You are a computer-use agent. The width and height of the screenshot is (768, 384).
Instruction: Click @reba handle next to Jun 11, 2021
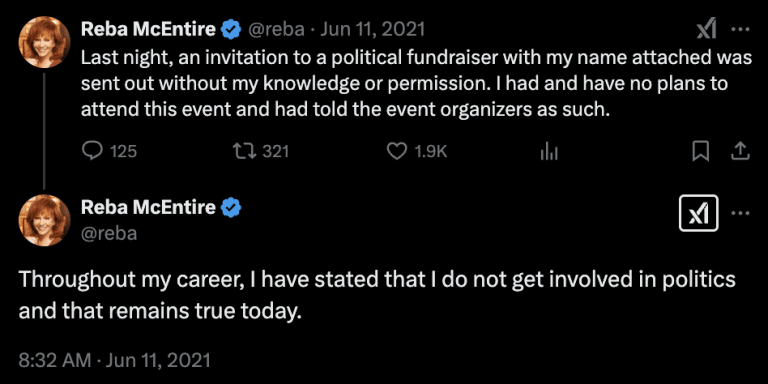point(276,30)
